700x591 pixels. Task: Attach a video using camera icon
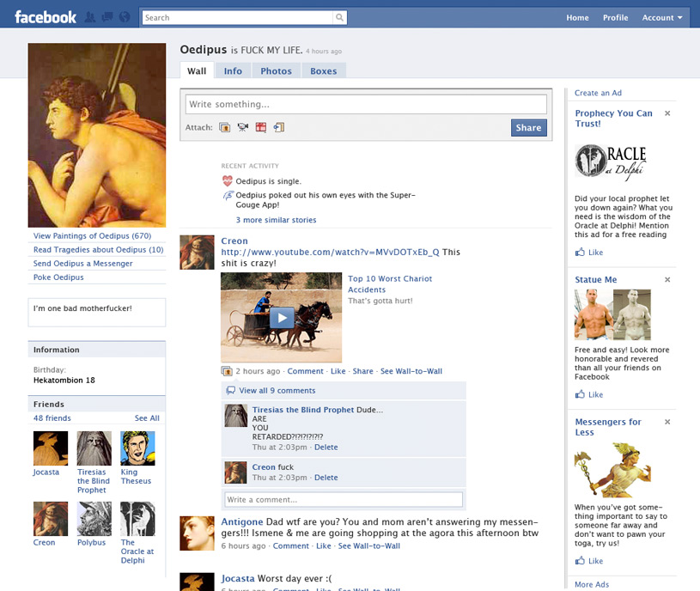click(243, 128)
